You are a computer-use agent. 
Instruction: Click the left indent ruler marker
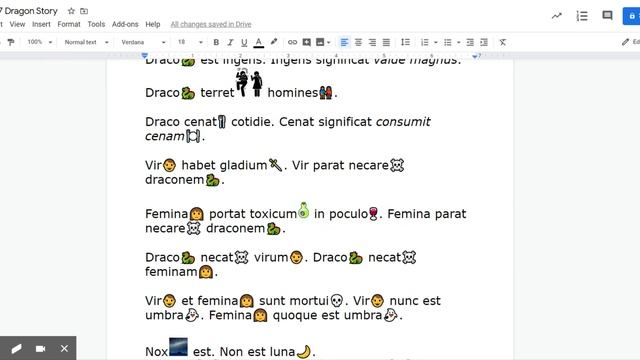(144, 56)
